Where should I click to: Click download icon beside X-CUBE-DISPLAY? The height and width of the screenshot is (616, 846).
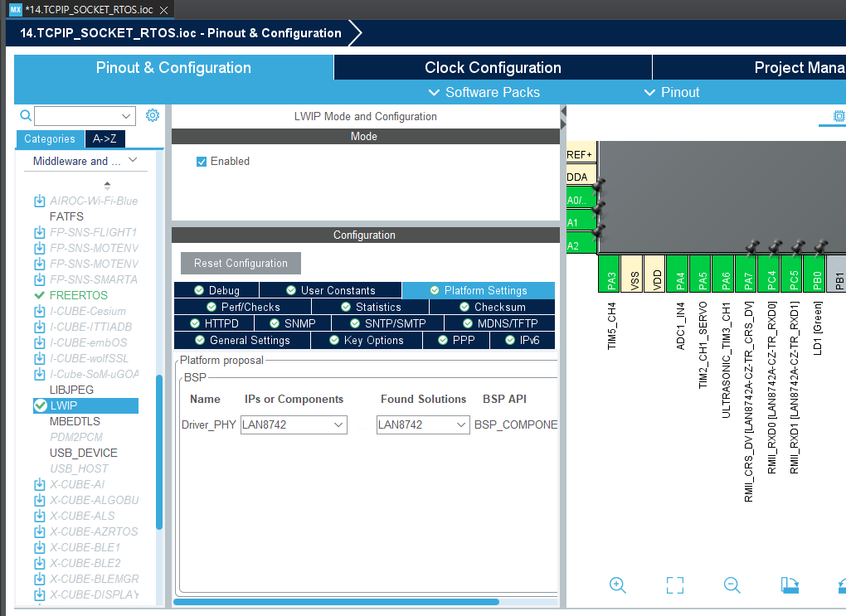[x=39, y=594]
